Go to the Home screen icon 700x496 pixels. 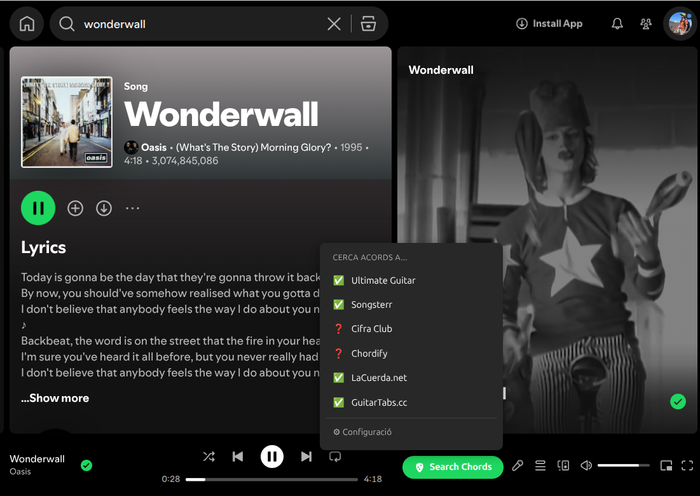coord(27,24)
